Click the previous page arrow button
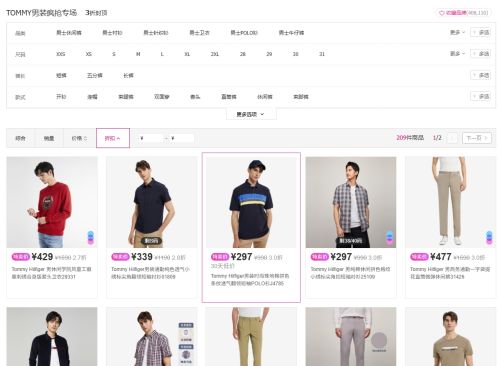 tap(452, 138)
